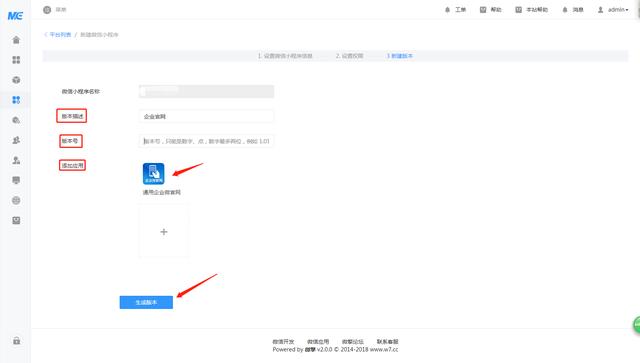Open 帮助 help item in header
Screen dimensions: 640x363
click(x=491, y=9)
